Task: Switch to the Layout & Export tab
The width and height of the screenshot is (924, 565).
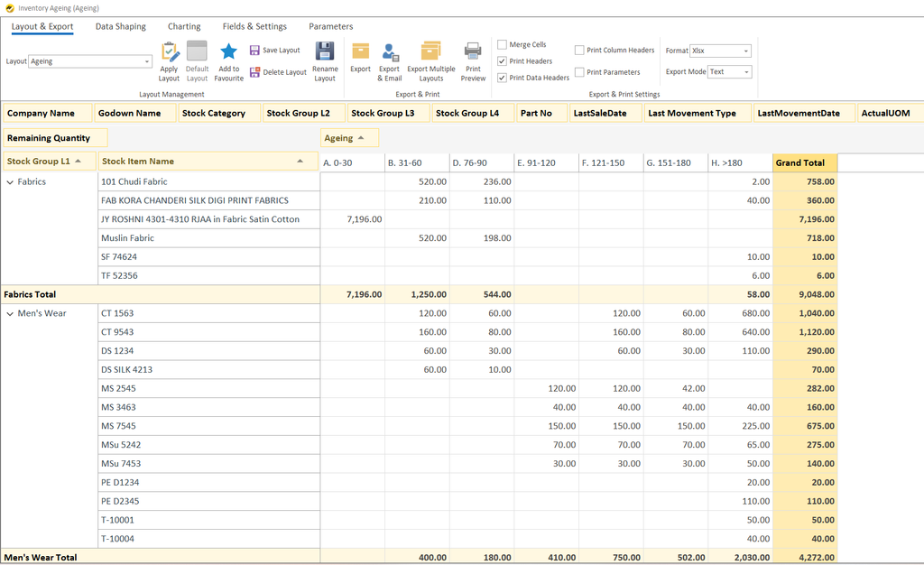Action: click(x=42, y=26)
